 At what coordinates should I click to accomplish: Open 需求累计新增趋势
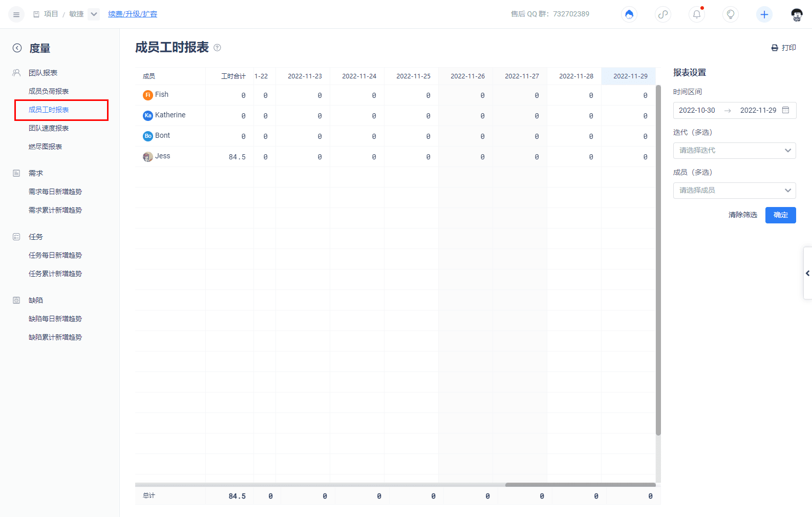point(55,210)
